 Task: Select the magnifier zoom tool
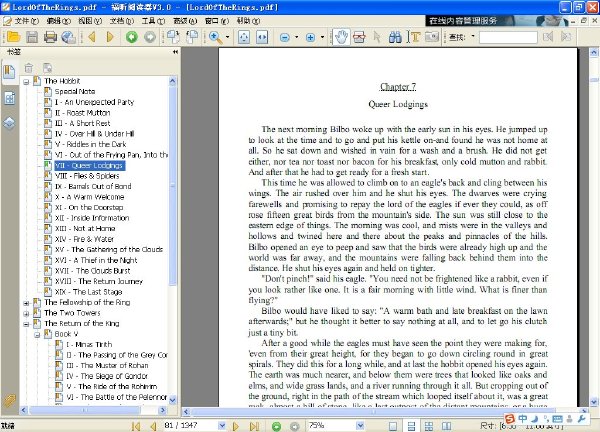(x=215, y=37)
